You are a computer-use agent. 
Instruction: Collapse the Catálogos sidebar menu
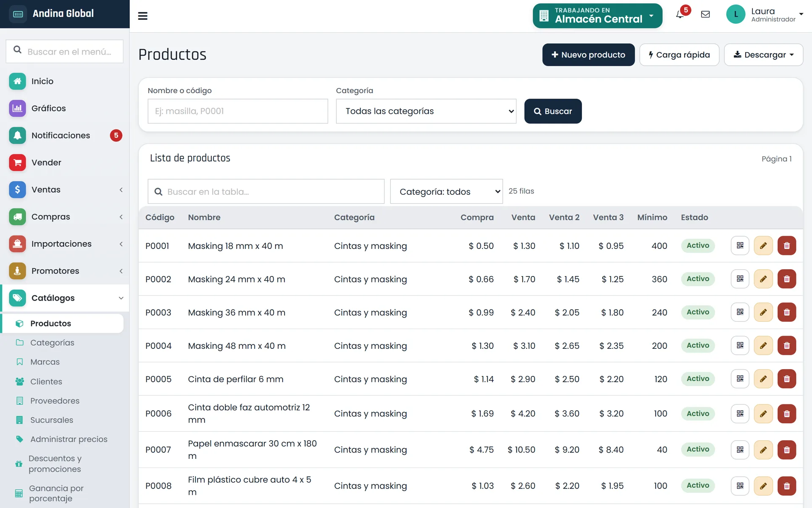(x=65, y=298)
